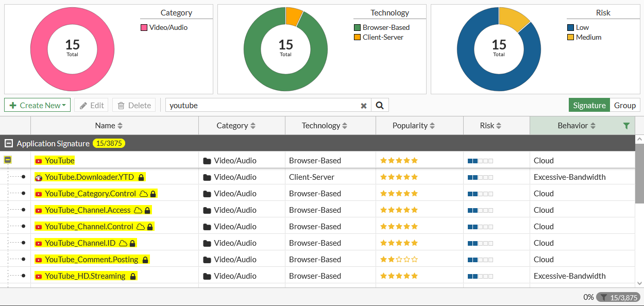The image size is (644, 306).
Task: Click the YouTube row's red logo icon
Action: pyautogui.click(x=39, y=161)
